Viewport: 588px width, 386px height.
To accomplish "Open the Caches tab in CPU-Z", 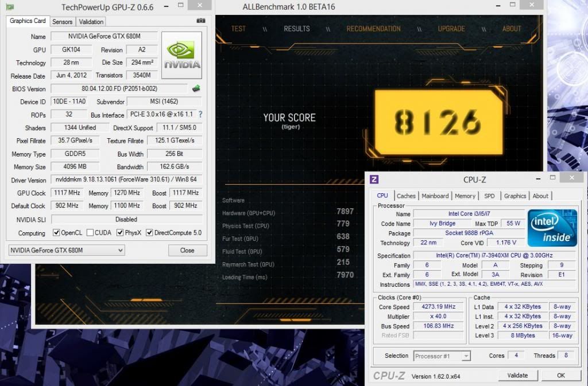I will pyautogui.click(x=406, y=196).
